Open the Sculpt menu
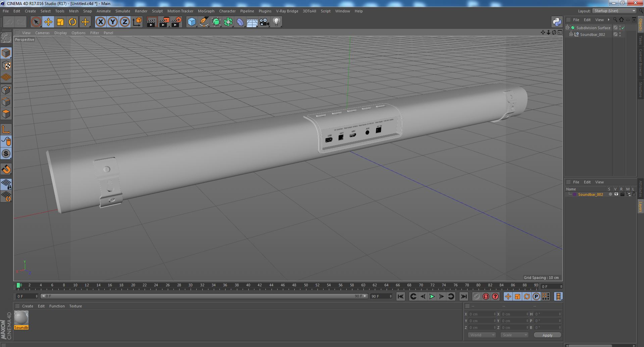The width and height of the screenshot is (644, 347). (157, 11)
